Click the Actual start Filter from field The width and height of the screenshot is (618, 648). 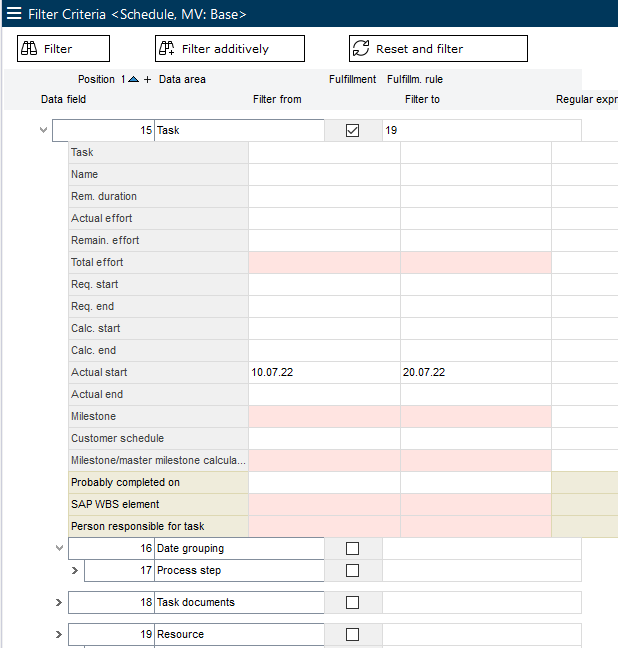(324, 372)
